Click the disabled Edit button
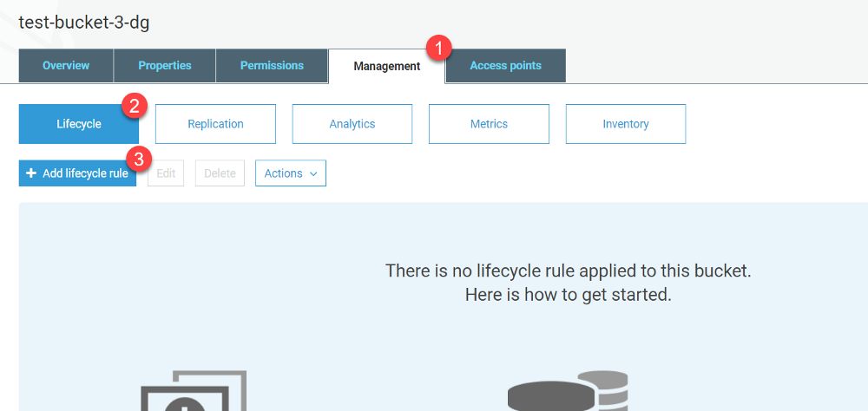 click(x=166, y=173)
